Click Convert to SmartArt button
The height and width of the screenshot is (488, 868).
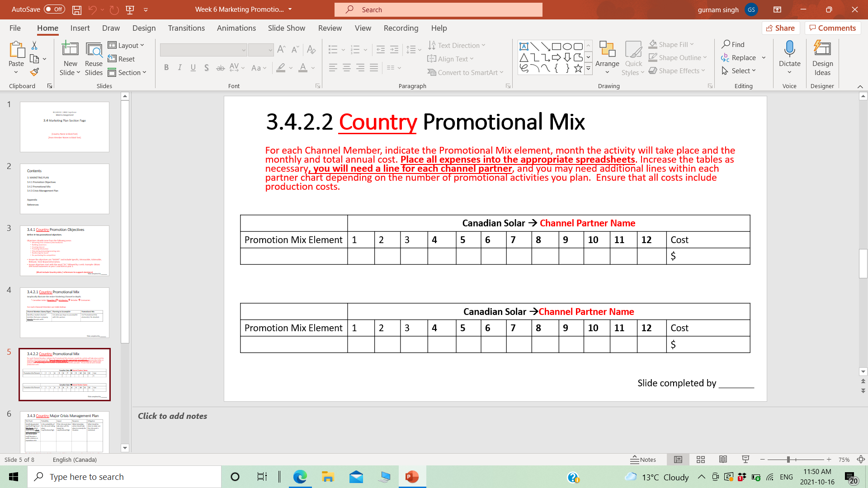[465, 72]
